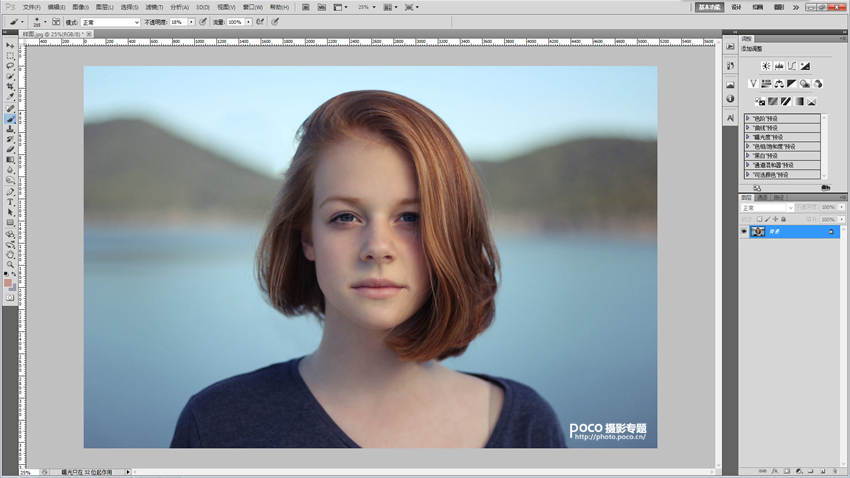This screenshot has height=478, width=850.
Task: Open the 编辑(E) Edit menu
Action: 56,7
